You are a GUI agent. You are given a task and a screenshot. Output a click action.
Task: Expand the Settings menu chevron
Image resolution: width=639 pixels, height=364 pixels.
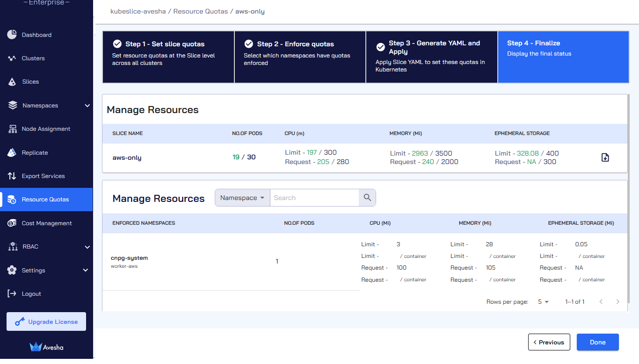tap(85, 270)
